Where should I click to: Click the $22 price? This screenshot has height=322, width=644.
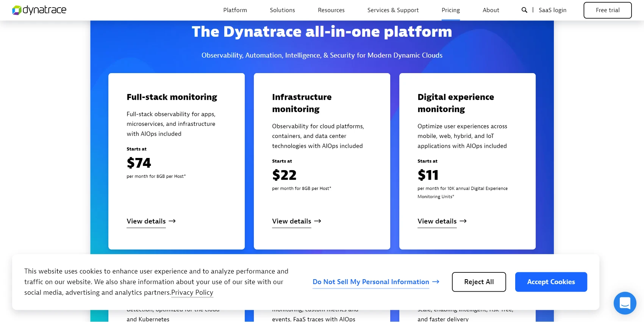(284, 175)
